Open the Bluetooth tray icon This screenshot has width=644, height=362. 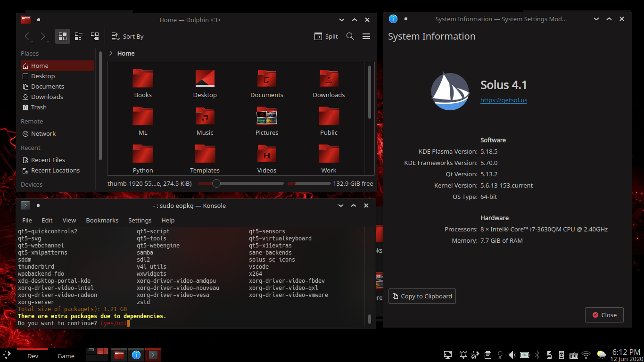point(537,355)
